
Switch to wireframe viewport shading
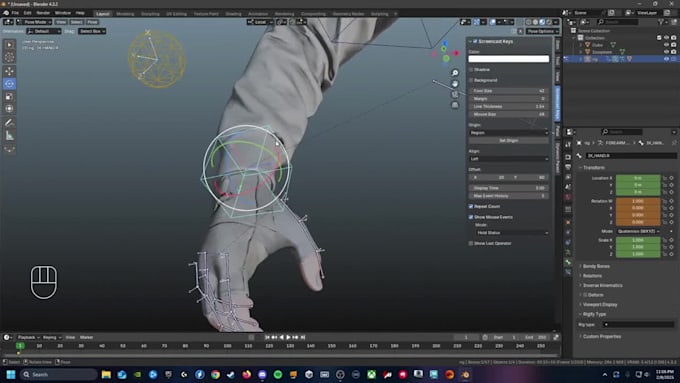coord(529,22)
